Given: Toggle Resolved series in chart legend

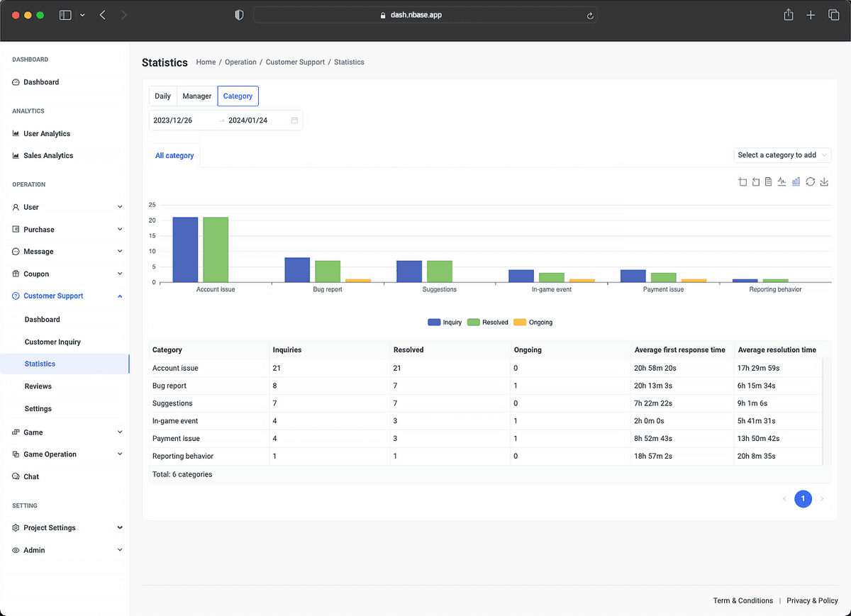Looking at the screenshot, I should (x=487, y=323).
